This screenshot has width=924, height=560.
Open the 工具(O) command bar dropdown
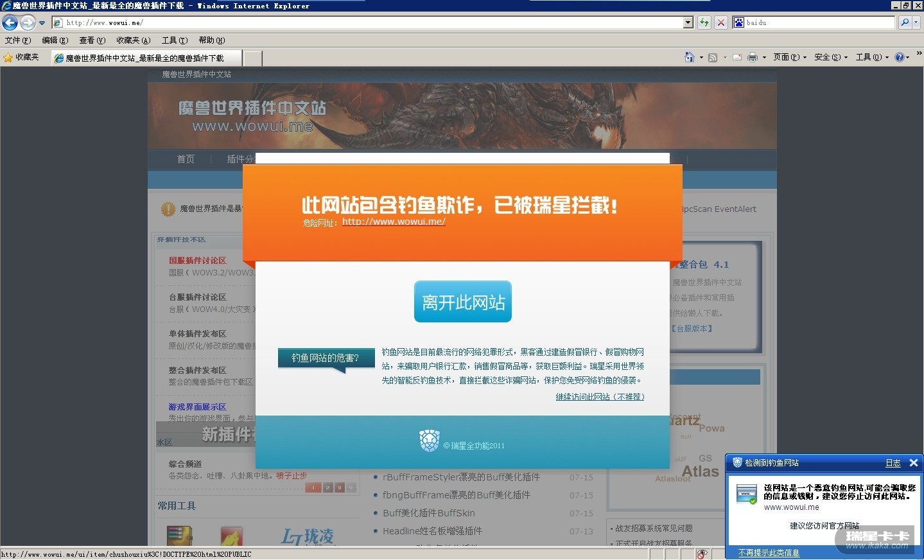pos(872,57)
